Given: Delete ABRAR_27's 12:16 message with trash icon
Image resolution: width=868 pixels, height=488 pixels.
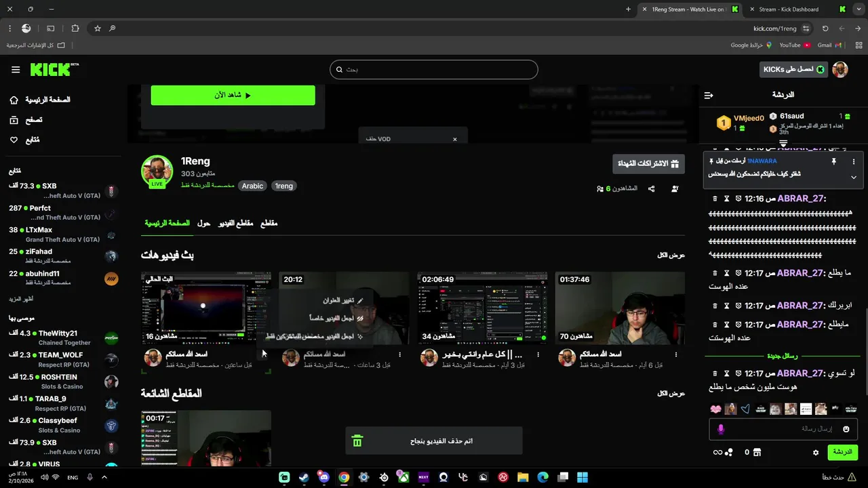Looking at the screenshot, I should tap(715, 199).
